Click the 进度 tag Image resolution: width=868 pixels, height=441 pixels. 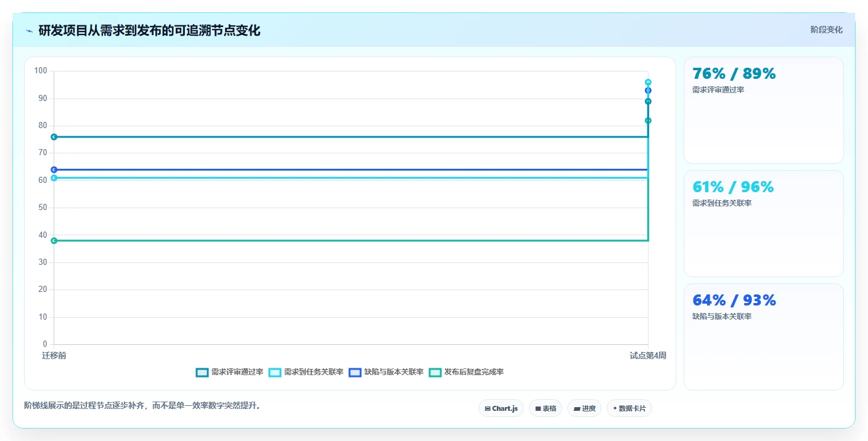click(584, 408)
